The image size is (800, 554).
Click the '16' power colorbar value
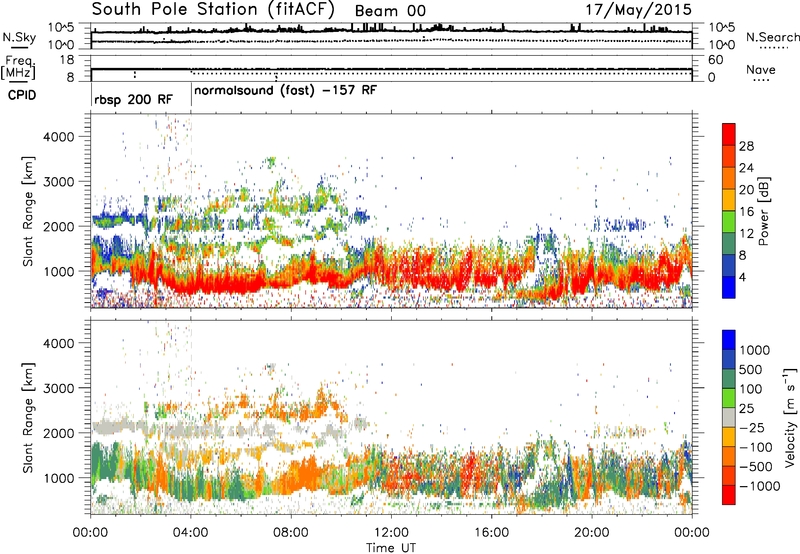(x=746, y=212)
